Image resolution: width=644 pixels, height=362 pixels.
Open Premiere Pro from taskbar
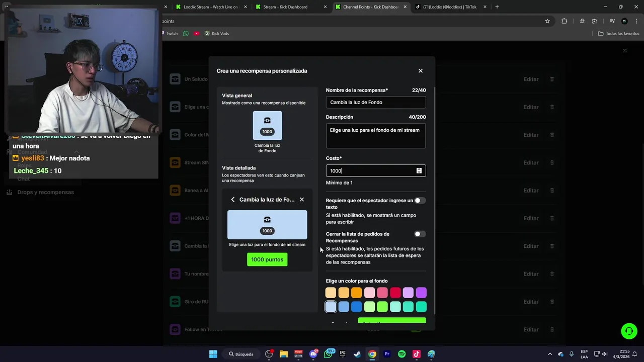387,354
